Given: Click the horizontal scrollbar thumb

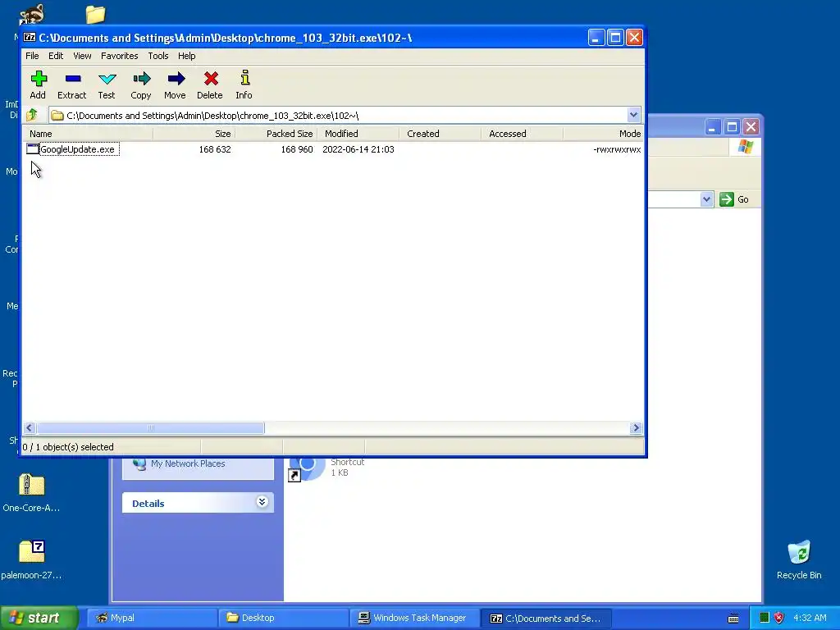Looking at the screenshot, I should [151, 427].
